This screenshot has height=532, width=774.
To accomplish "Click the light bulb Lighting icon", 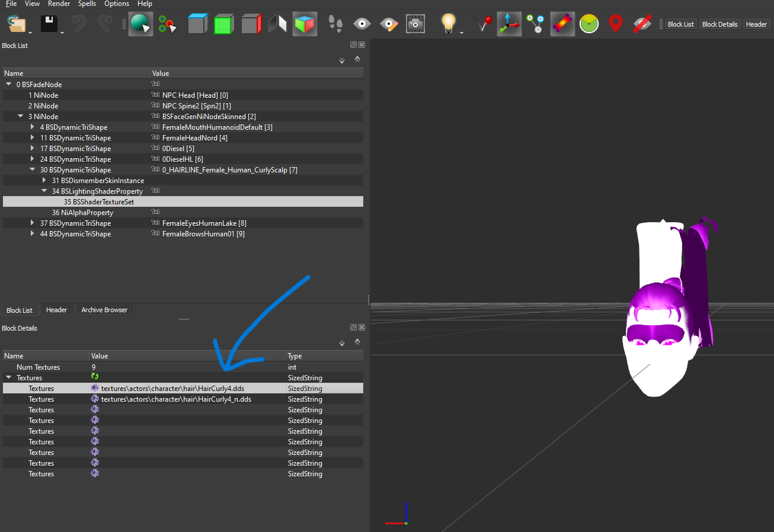I will point(449,24).
